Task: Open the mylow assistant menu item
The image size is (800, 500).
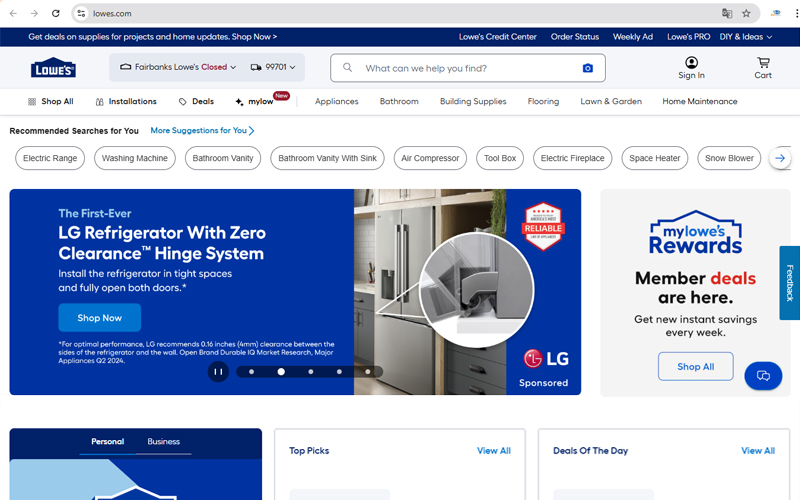Action: pyautogui.click(x=261, y=101)
